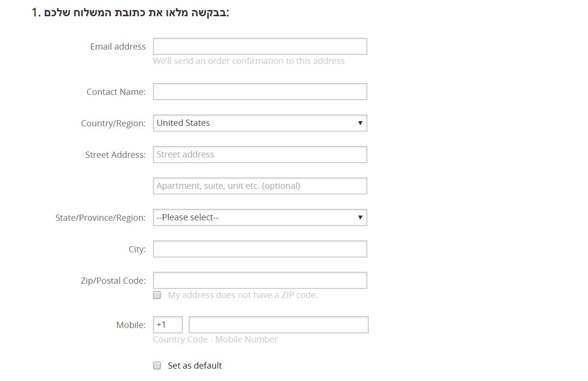
Task: Click the "State/Province/Region:" label text
Action: (101, 218)
